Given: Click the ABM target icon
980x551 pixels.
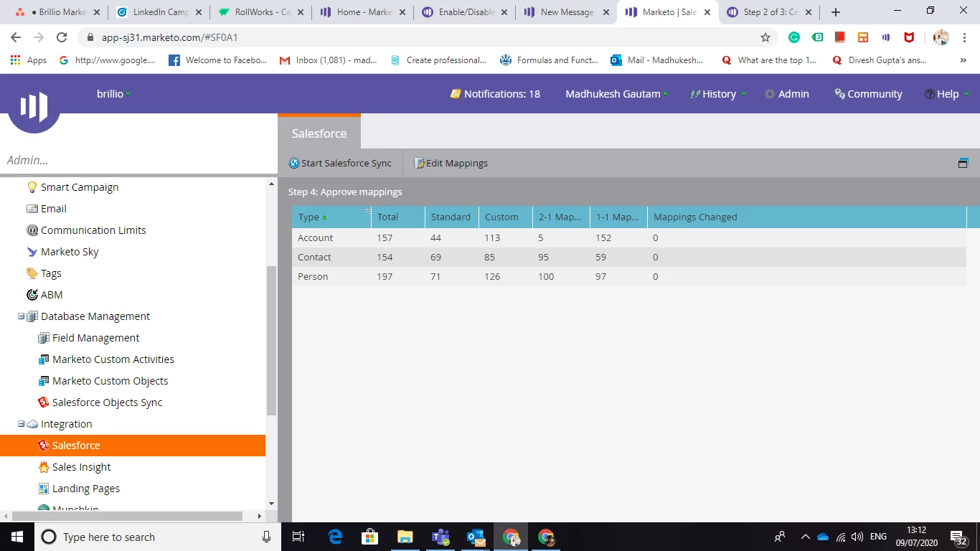Looking at the screenshot, I should pos(32,295).
